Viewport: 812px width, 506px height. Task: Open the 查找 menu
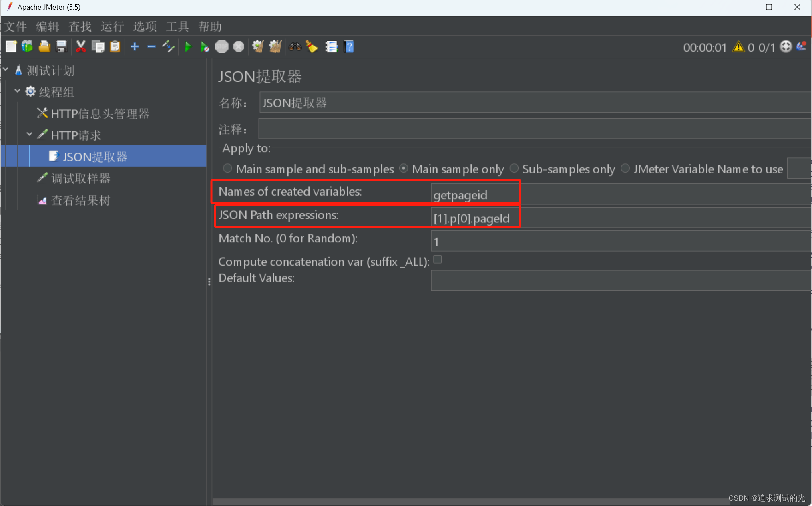80,27
